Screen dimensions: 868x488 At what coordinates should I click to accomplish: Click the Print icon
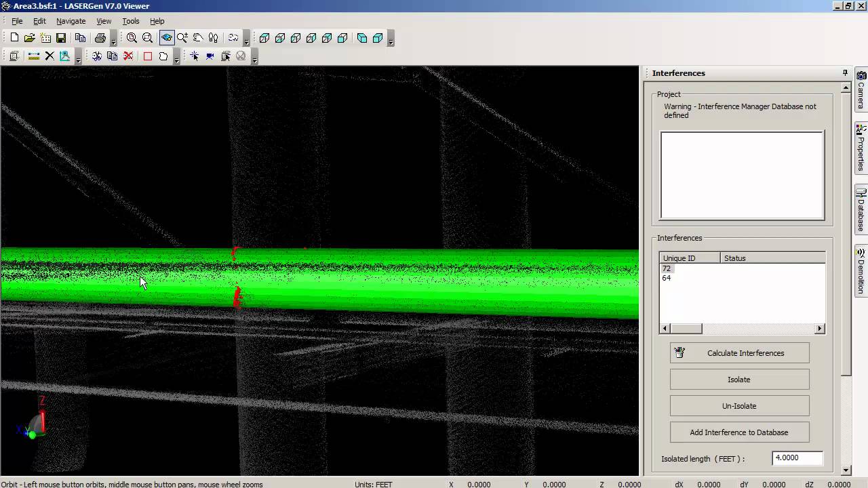click(x=100, y=38)
